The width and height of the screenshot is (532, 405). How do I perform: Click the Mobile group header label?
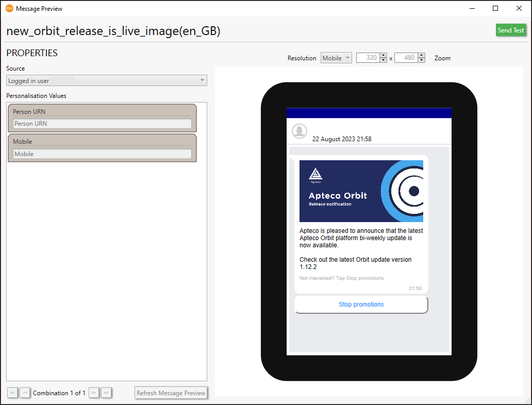[x=22, y=142]
